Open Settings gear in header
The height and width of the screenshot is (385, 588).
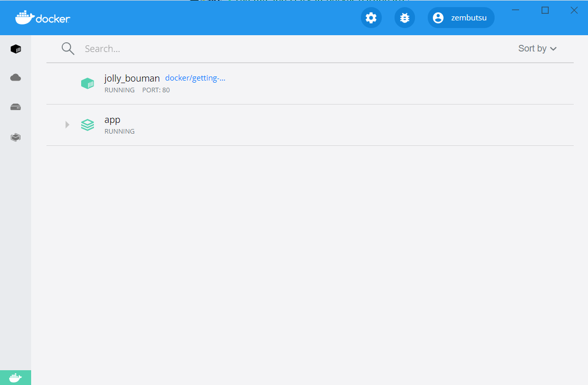[371, 18]
